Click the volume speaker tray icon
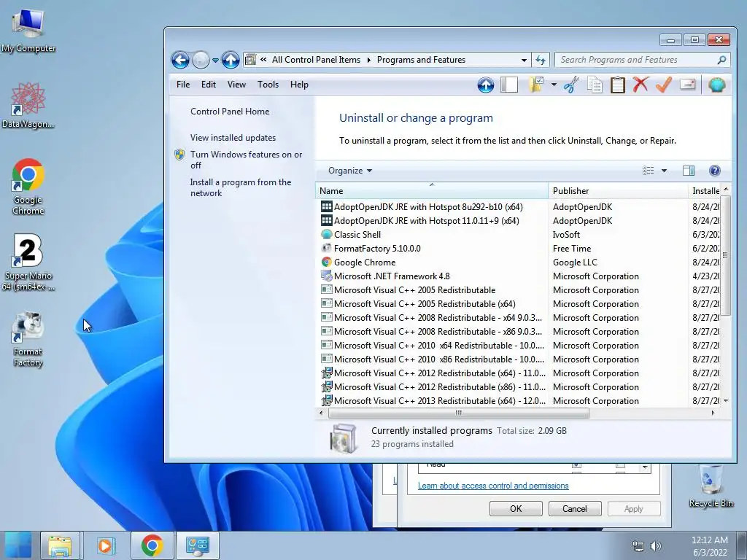The width and height of the screenshot is (747, 560). [656, 546]
